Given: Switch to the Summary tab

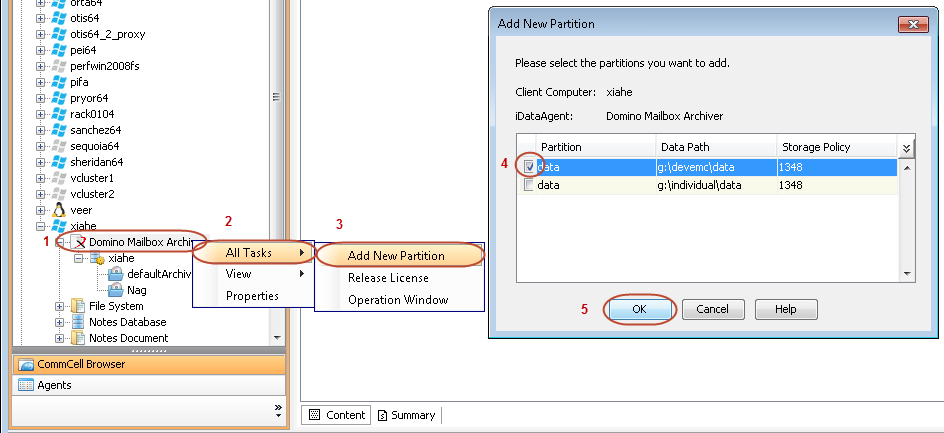Looking at the screenshot, I should [406, 415].
